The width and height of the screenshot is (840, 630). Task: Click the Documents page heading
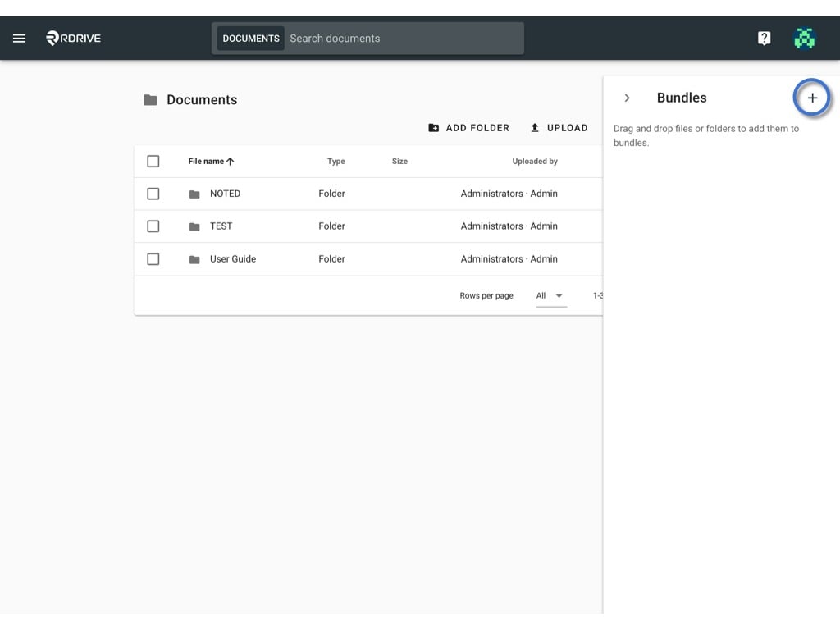coord(202,99)
